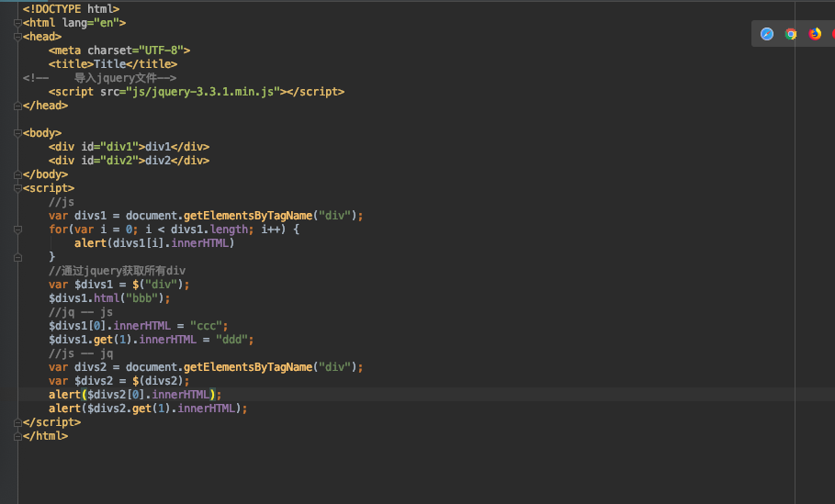Toggle fold marker at </body> closing tag
835x504 pixels.
pos(17,174)
